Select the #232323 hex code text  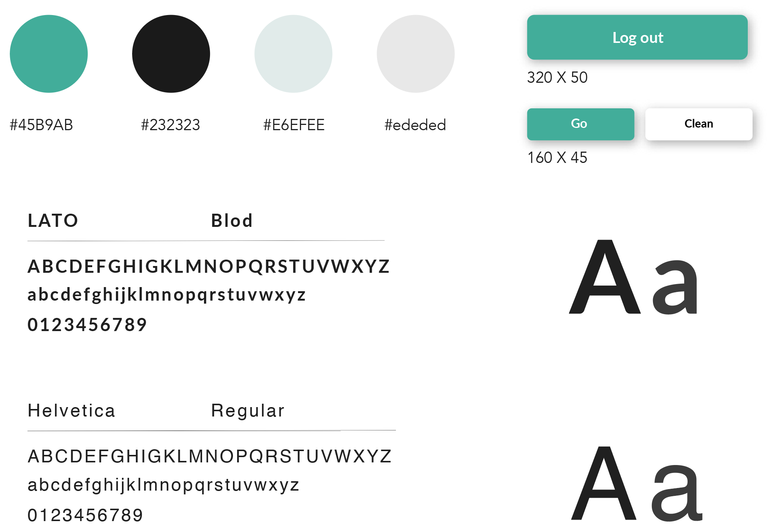(170, 125)
